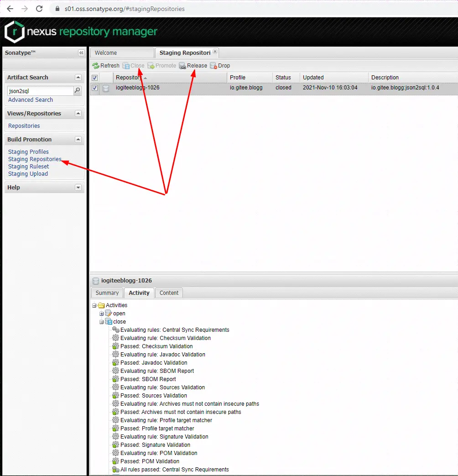458x476 pixels.
Task: Sort by the Status column header
Action: click(x=286, y=78)
